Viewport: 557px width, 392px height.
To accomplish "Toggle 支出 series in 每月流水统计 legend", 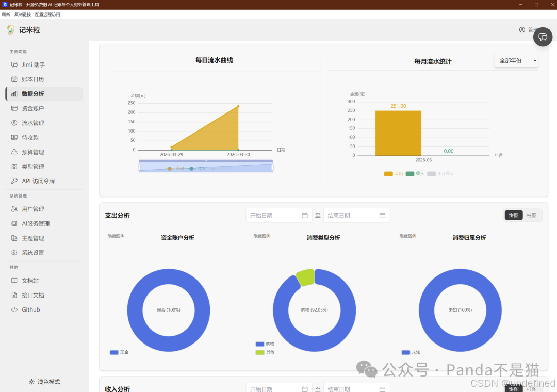I will (x=394, y=174).
